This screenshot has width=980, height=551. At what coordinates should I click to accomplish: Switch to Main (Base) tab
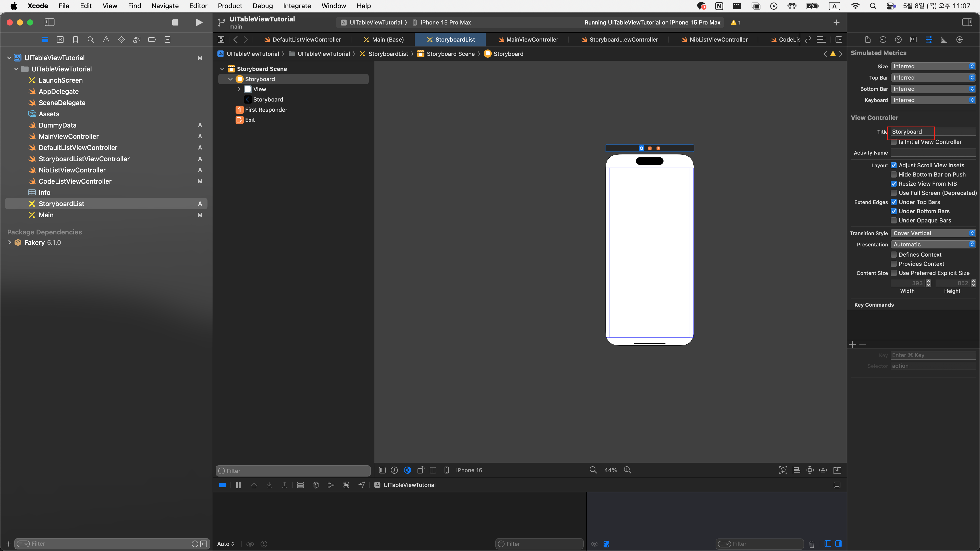click(384, 40)
